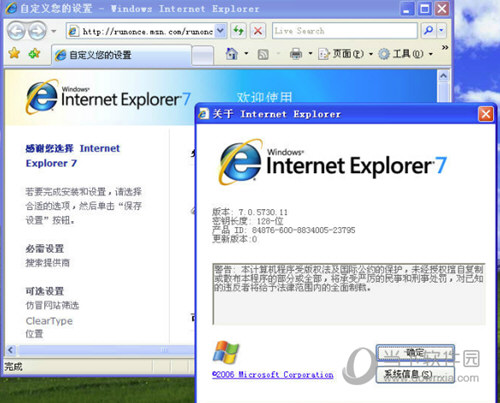Expand the Home button dropdown arrow
Image resolution: width=500 pixels, height=403 pixels.
246,53
